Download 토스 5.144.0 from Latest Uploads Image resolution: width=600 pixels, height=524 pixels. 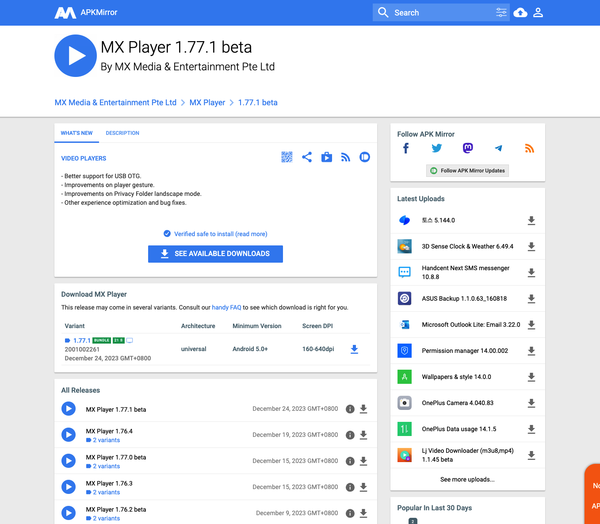tap(531, 220)
